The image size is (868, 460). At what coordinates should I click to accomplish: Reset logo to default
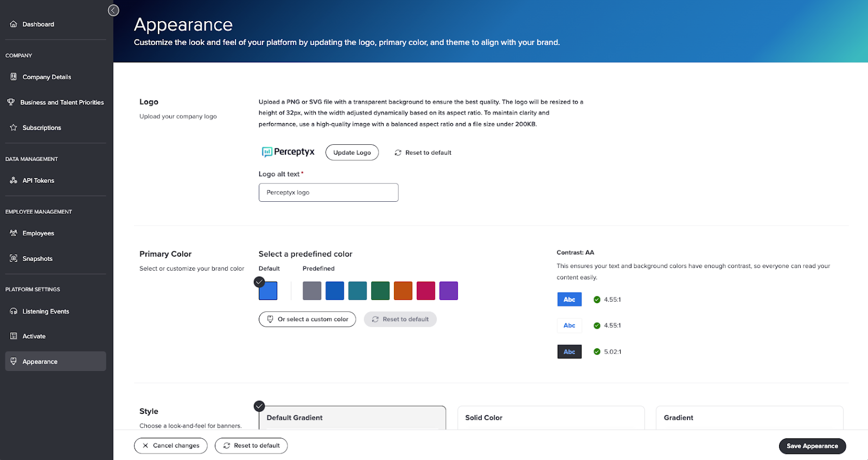point(423,152)
